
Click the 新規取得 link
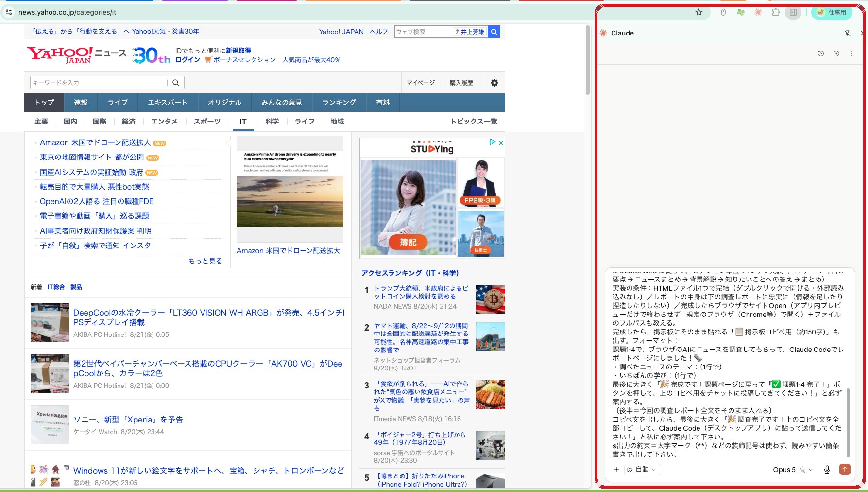[x=238, y=51]
